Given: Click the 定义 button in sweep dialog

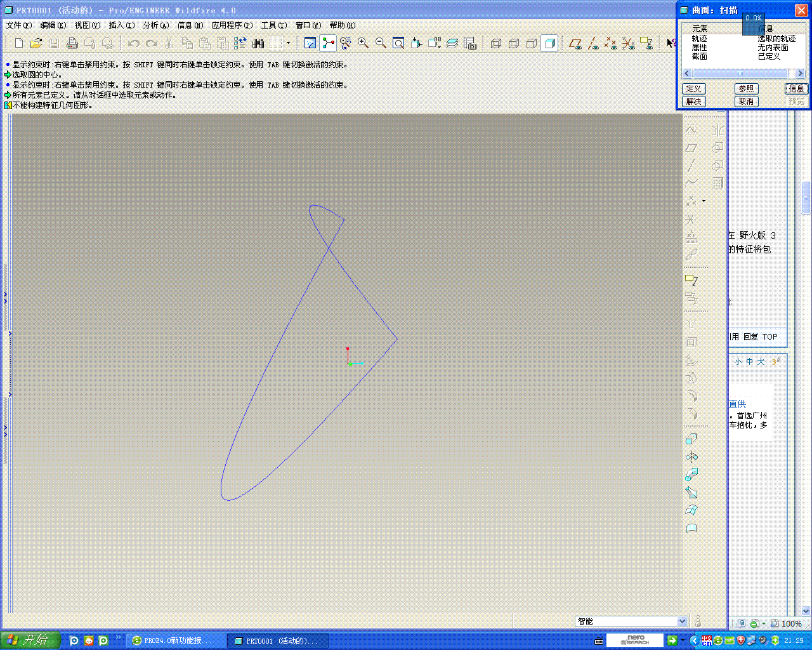Looking at the screenshot, I should click(694, 89).
